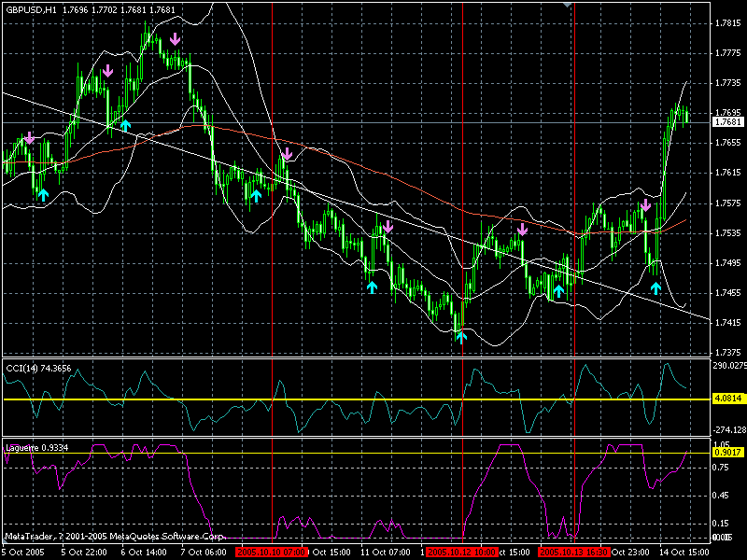Click the GBPUSD,H1 chart title text
747x560 pixels.
tap(31, 9)
